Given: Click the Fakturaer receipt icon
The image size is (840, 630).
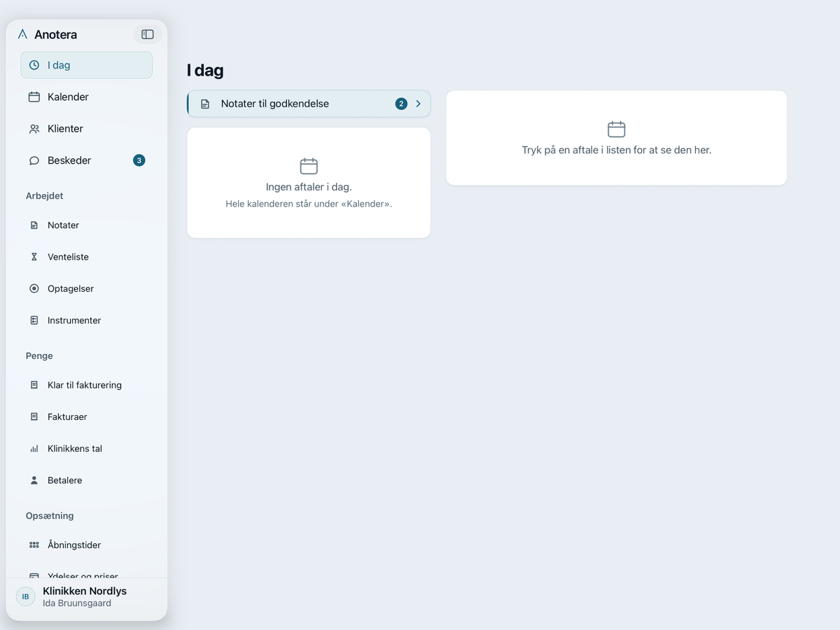Looking at the screenshot, I should [x=34, y=416].
